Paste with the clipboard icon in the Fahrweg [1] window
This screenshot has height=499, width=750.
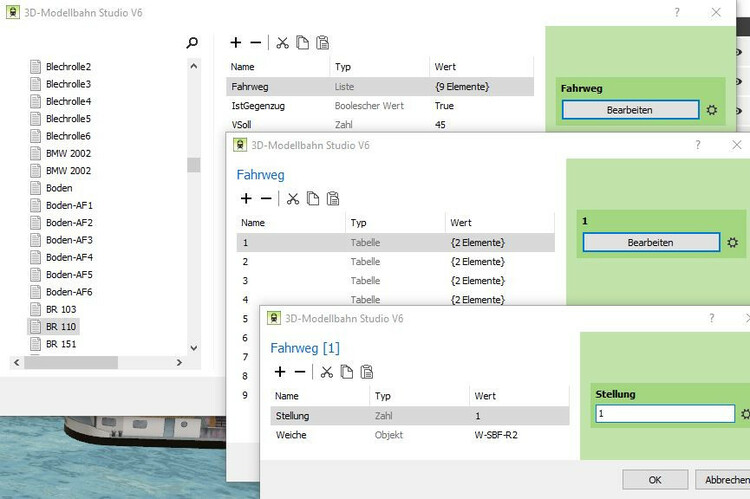(367, 372)
